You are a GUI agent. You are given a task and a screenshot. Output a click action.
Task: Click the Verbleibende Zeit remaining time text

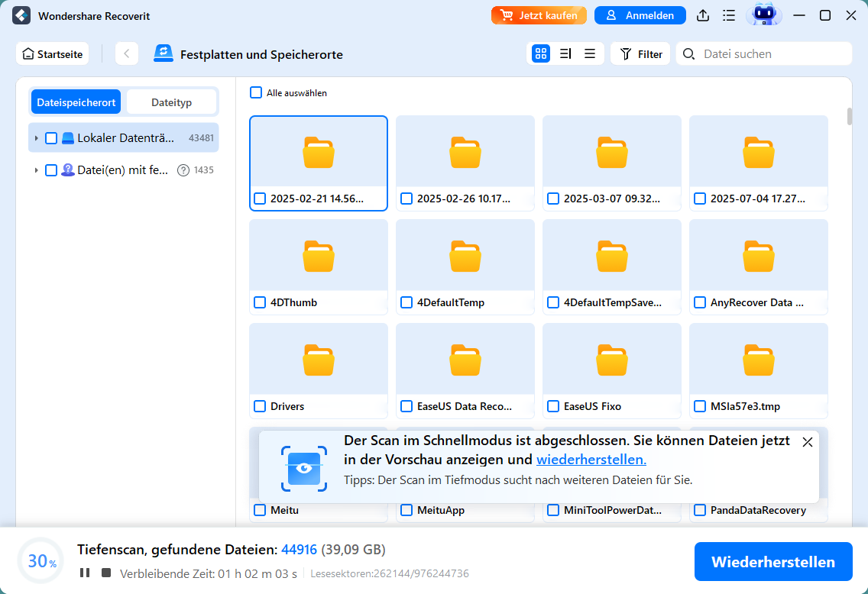208,573
